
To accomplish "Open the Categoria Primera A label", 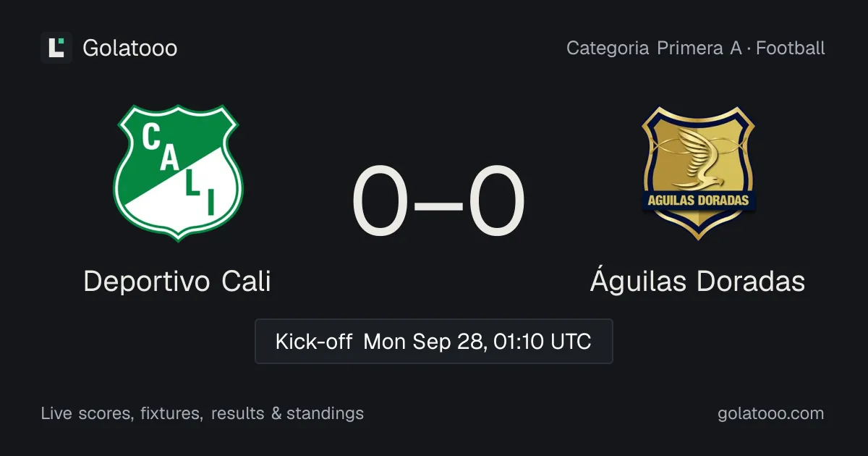I will point(654,48).
